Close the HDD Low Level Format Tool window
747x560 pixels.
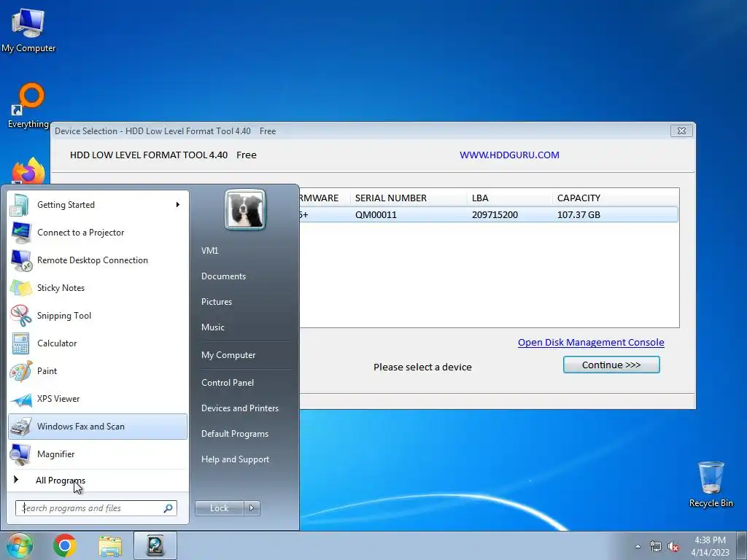pyautogui.click(x=681, y=131)
